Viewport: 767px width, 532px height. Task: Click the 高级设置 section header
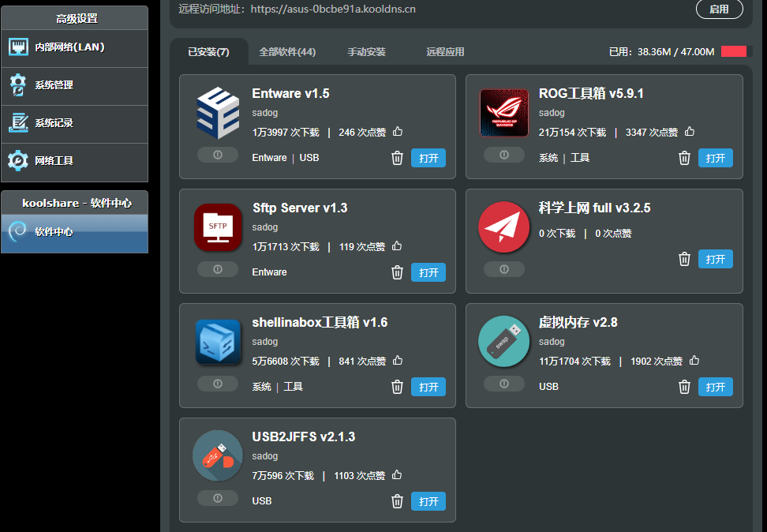[74, 18]
